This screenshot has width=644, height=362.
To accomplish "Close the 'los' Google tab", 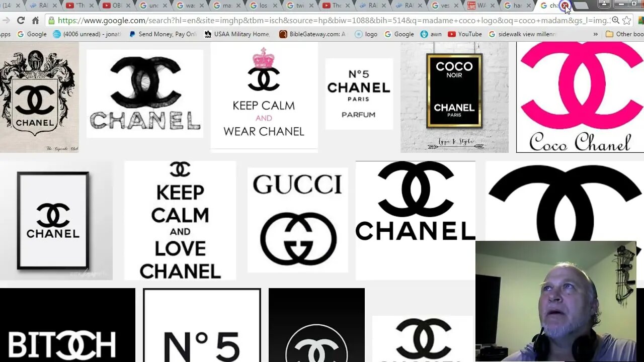I will pyautogui.click(x=275, y=6).
